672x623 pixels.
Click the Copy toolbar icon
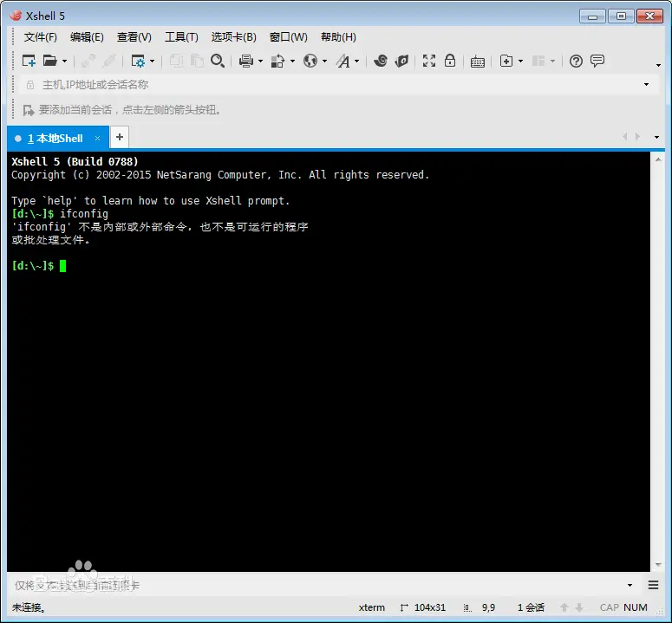[176, 61]
